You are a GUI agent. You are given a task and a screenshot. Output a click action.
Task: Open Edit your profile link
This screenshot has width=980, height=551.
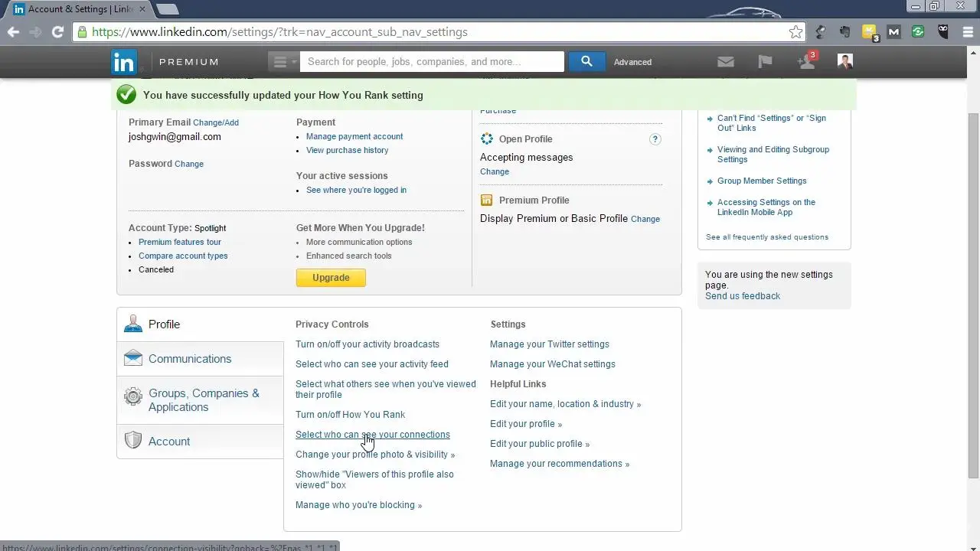point(526,424)
